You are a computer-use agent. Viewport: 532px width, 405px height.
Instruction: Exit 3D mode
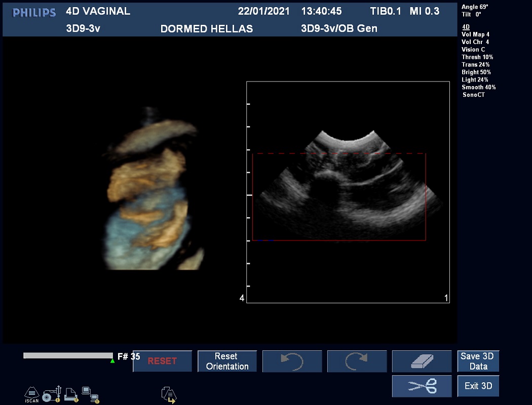478,386
